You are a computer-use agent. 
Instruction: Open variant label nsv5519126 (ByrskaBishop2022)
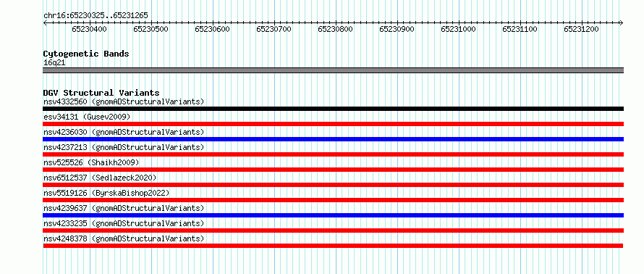pyautogui.click(x=106, y=193)
